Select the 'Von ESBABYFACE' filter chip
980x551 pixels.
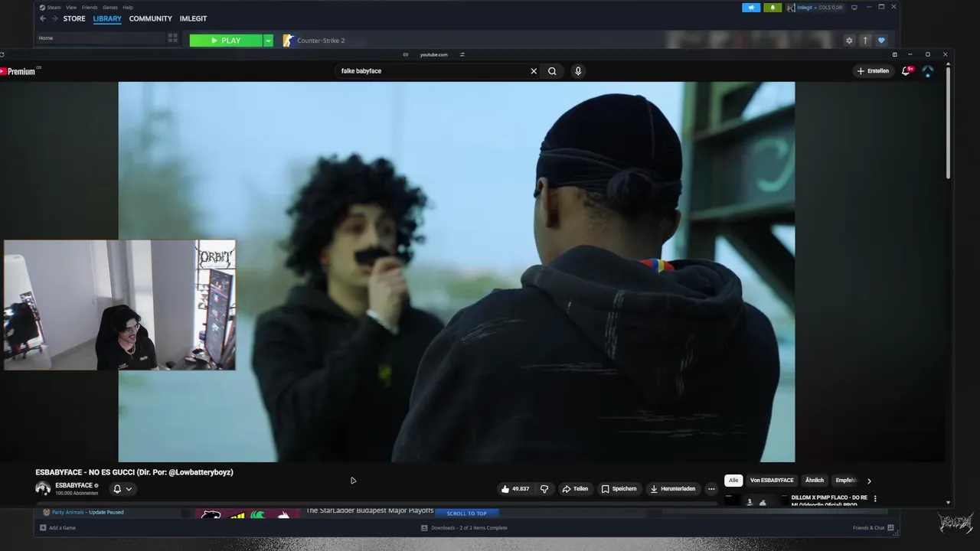pyautogui.click(x=772, y=481)
